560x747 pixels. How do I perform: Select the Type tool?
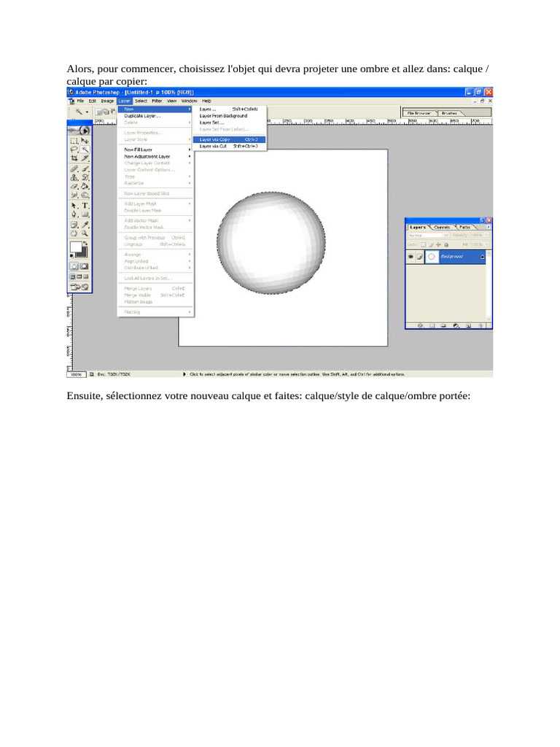click(x=85, y=205)
